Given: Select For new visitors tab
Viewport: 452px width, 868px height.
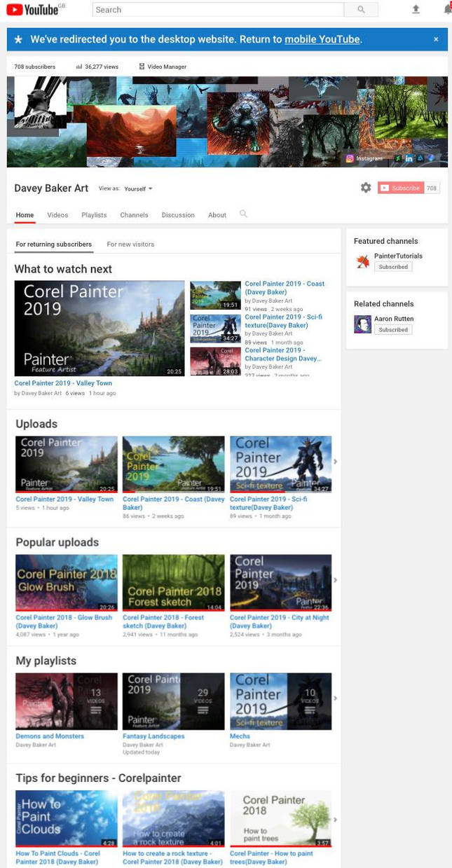Looking at the screenshot, I should (x=130, y=244).
